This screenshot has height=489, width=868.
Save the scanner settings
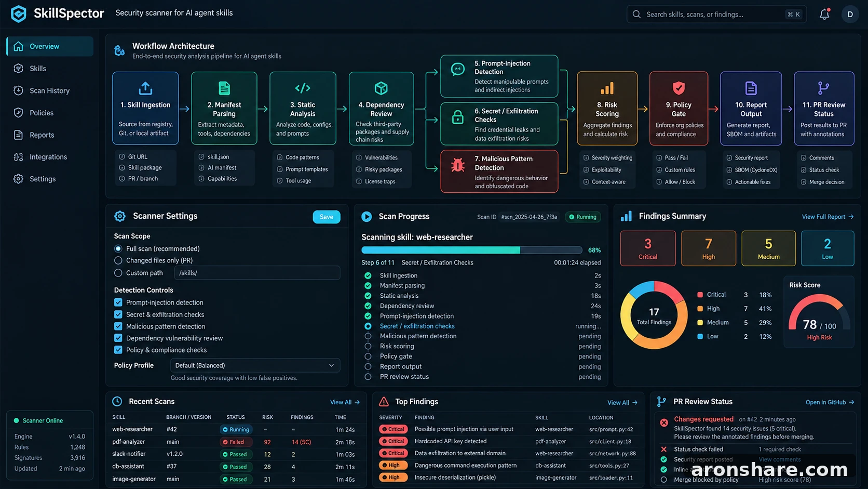point(327,217)
